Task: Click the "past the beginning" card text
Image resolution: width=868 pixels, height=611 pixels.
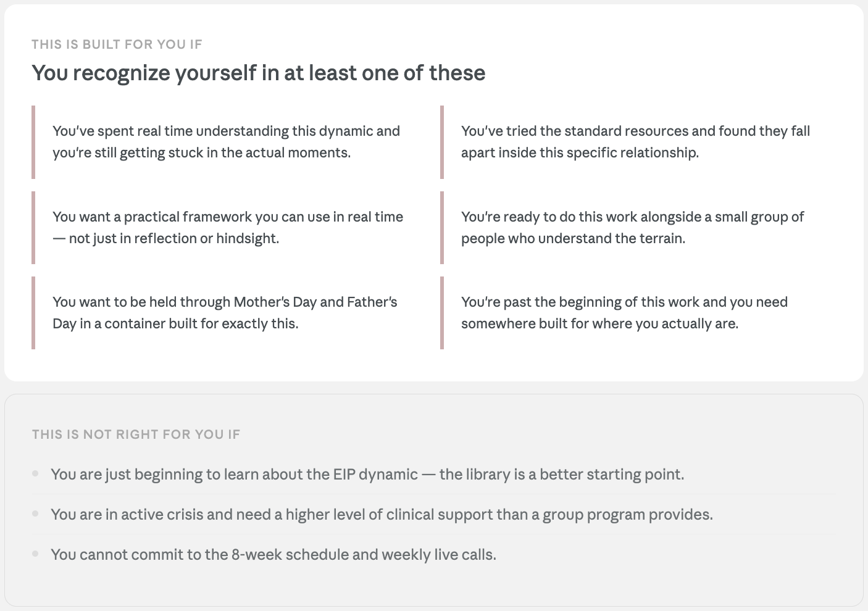Action: pos(624,313)
